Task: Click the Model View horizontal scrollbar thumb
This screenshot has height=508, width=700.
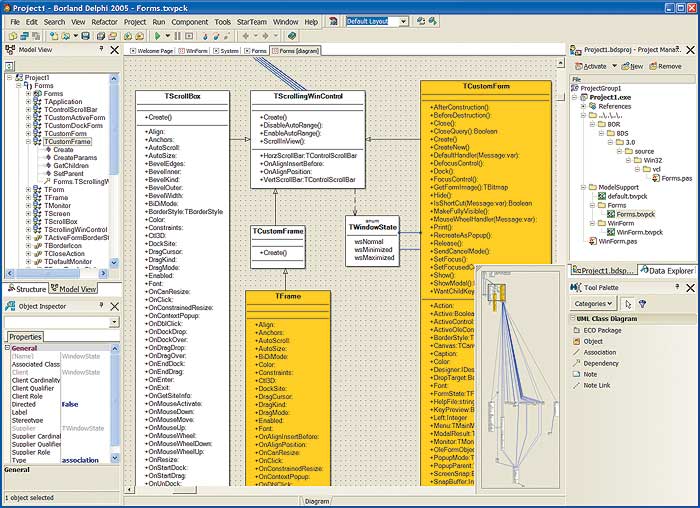Action: [47, 273]
